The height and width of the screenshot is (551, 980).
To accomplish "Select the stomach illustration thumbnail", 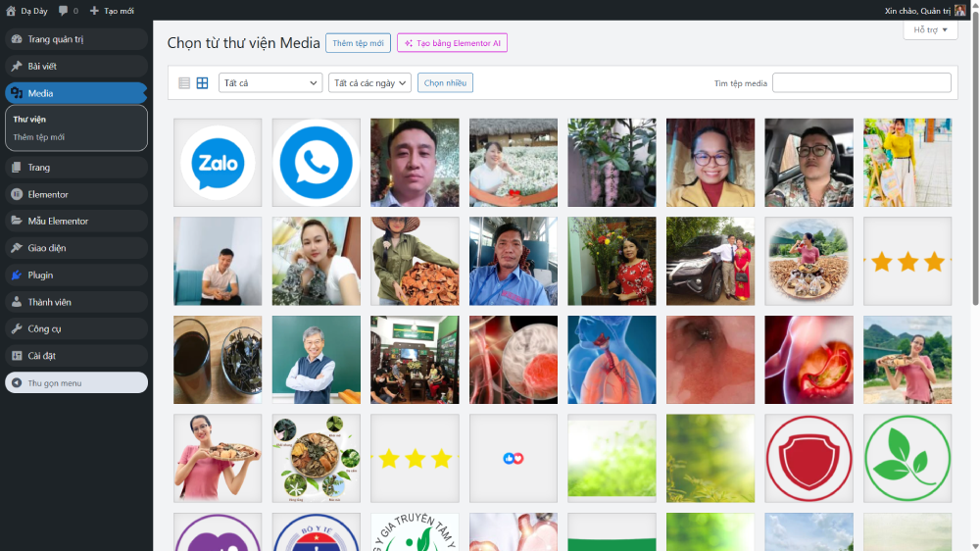I will pyautogui.click(x=808, y=360).
